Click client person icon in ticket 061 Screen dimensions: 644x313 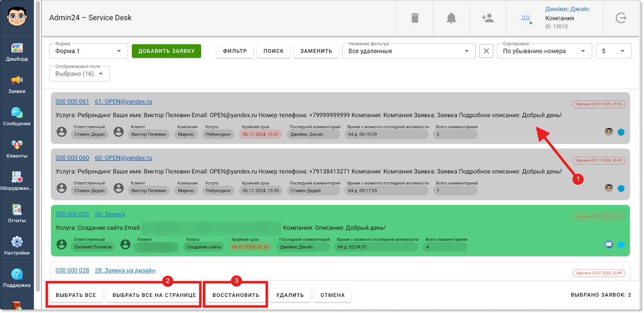[x=119, y=132]
